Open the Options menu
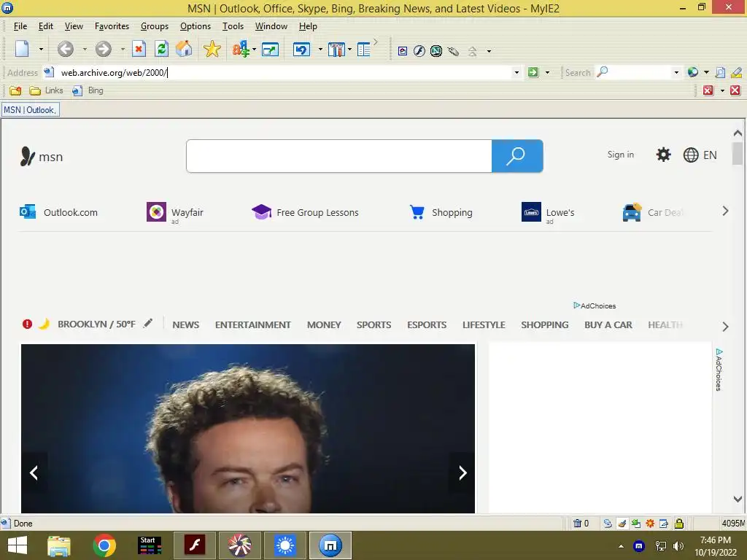 pos(196,26)
